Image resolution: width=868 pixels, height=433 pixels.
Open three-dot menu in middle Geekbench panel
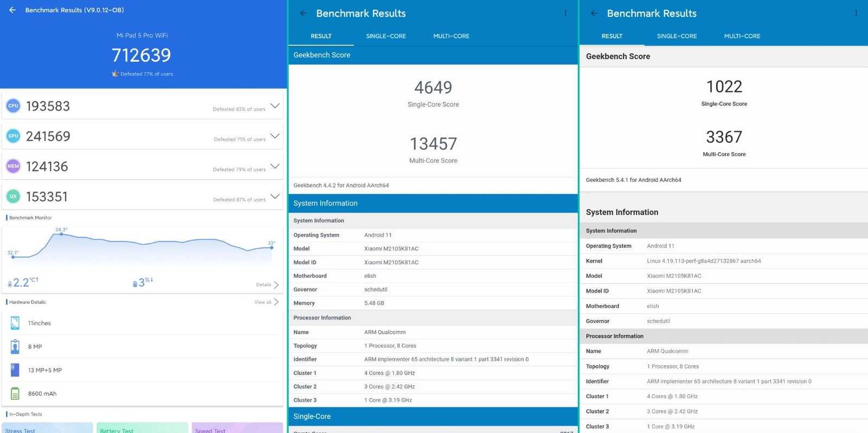click(x=565, y=14)
